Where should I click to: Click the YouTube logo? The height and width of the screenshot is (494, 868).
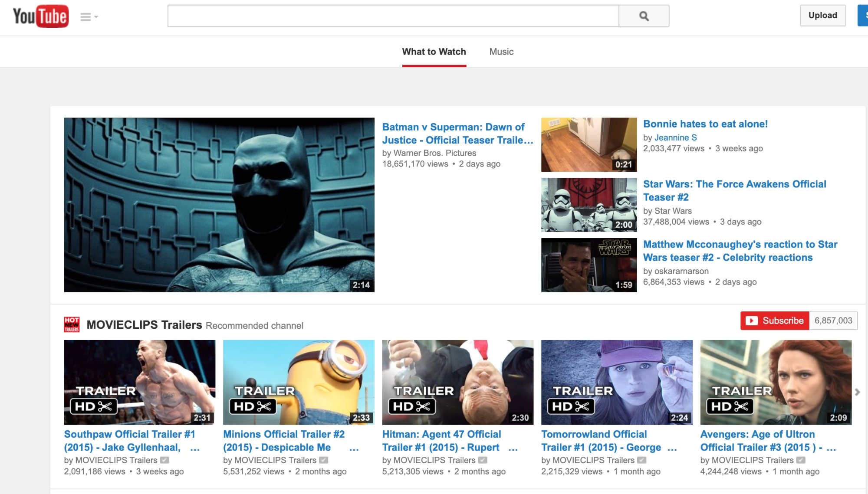[41, 16]
